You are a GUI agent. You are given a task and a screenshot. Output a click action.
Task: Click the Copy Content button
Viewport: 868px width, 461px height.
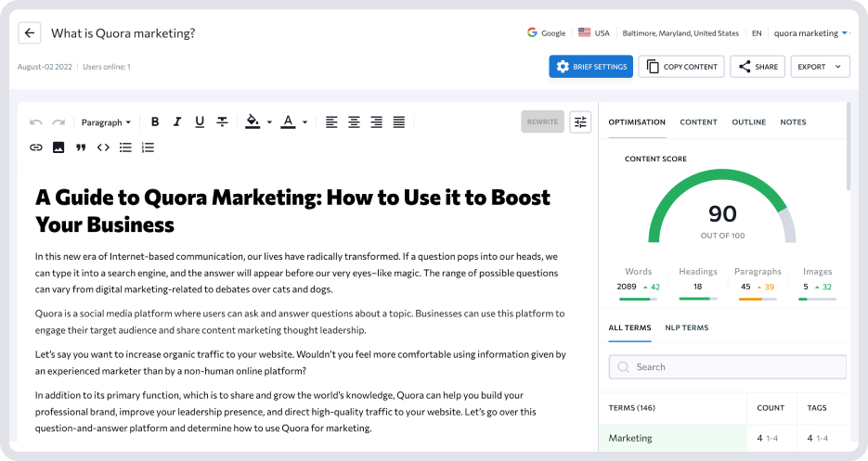point(681,67)
